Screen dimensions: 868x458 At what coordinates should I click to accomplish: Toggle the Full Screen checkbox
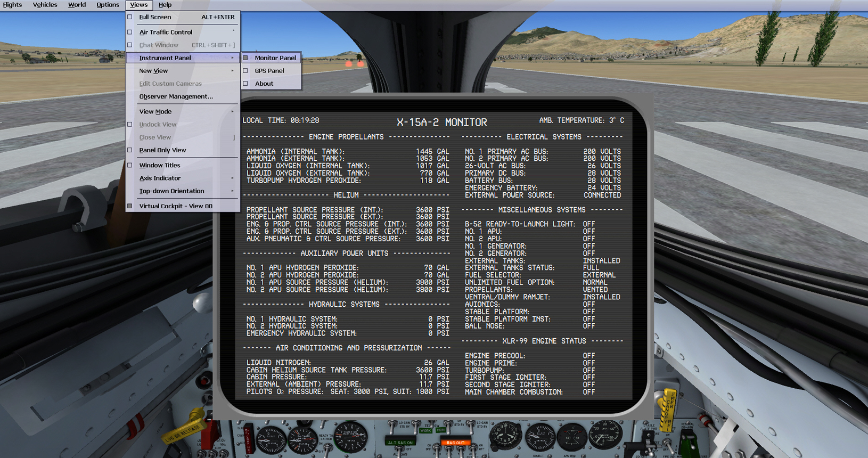(129, 17)
